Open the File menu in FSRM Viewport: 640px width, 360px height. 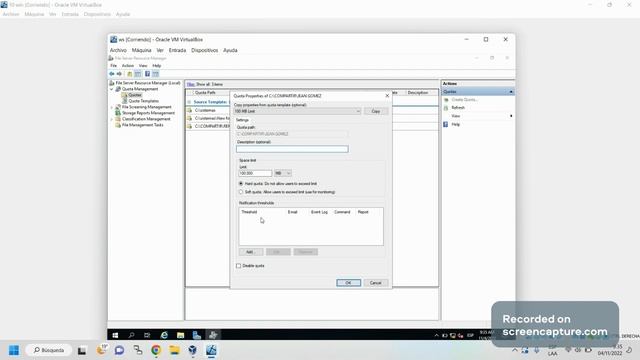pyautogui.click(x=113, y=66)
